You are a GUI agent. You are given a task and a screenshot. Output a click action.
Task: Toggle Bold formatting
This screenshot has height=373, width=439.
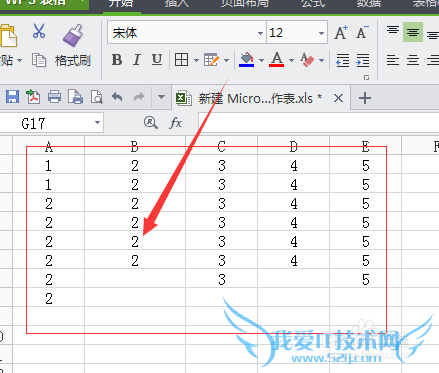[117, 60]
